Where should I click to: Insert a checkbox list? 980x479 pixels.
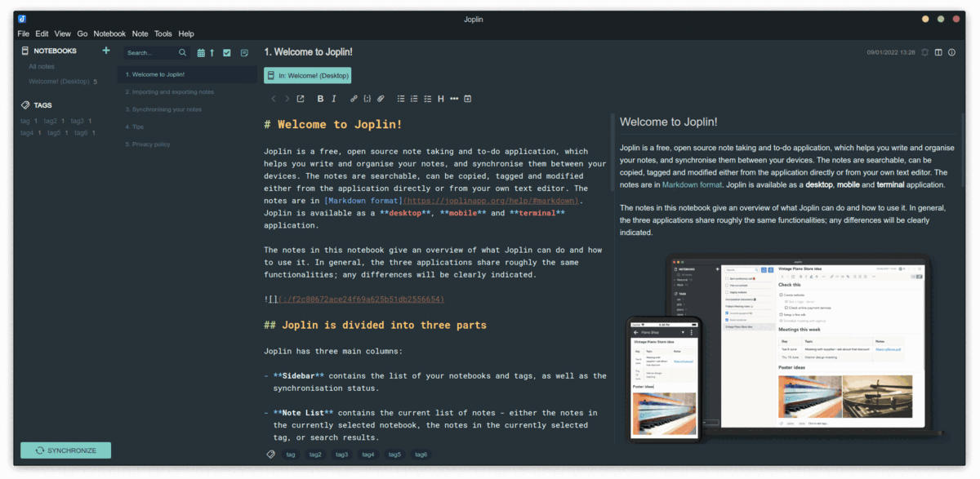click(x=427, y=99)
